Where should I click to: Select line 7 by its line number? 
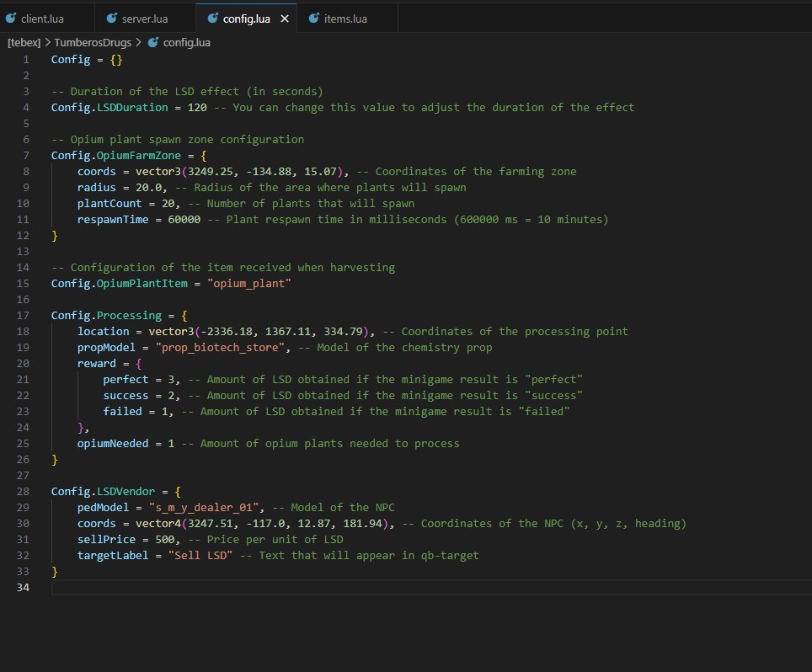26,156
